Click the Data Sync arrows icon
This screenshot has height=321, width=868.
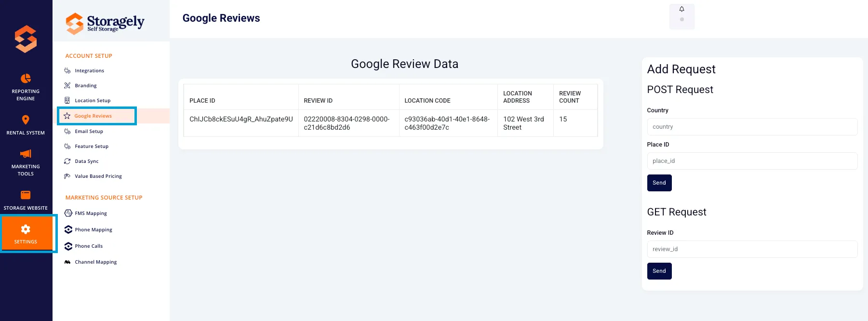pyautogui.click(x=67, y=161)
